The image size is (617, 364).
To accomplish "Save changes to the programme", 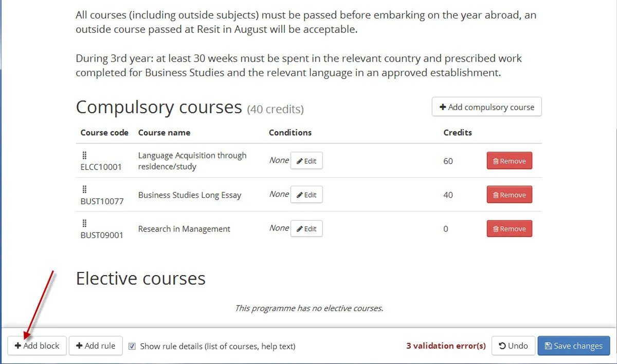I will pyautogui.click(x=573, y=345).
